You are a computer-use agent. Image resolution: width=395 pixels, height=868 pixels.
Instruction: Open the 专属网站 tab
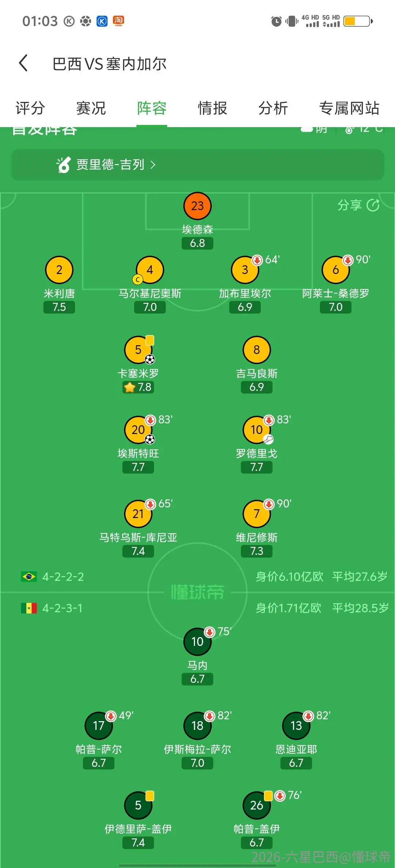click(x=349, y=108)
